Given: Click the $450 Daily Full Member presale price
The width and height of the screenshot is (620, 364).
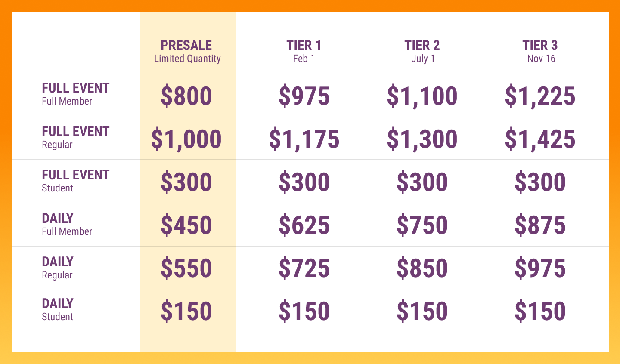Looking at the screenshot, I should point(186,225).
